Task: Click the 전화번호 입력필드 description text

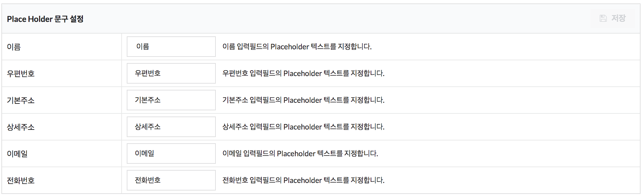Action: point(304,180)
